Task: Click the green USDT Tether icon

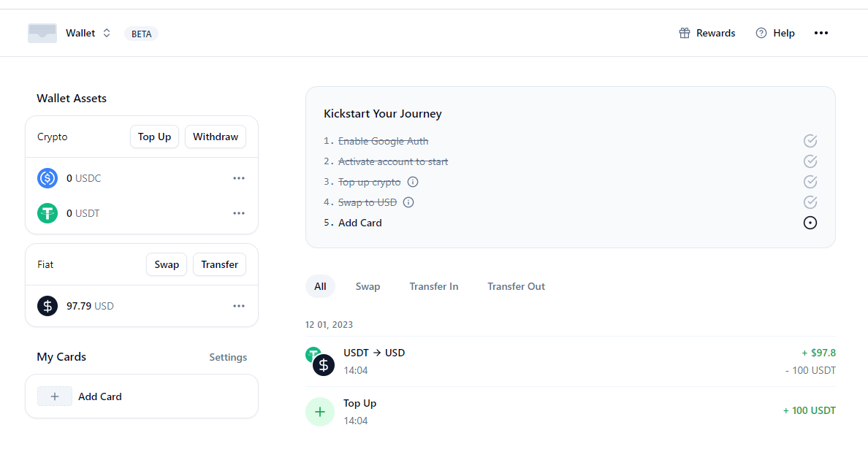Action: point(47,213)
